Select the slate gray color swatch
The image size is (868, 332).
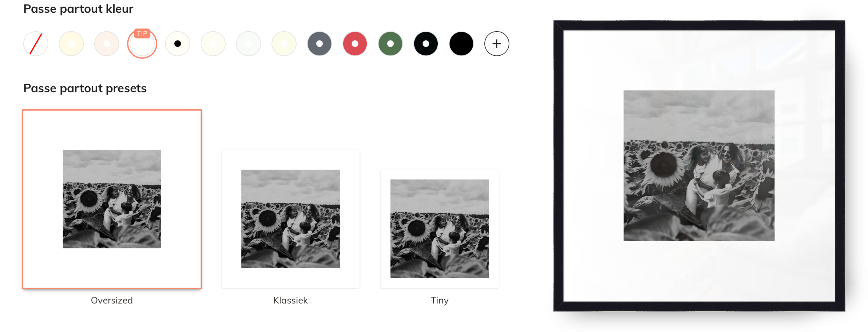coord(319,44)
